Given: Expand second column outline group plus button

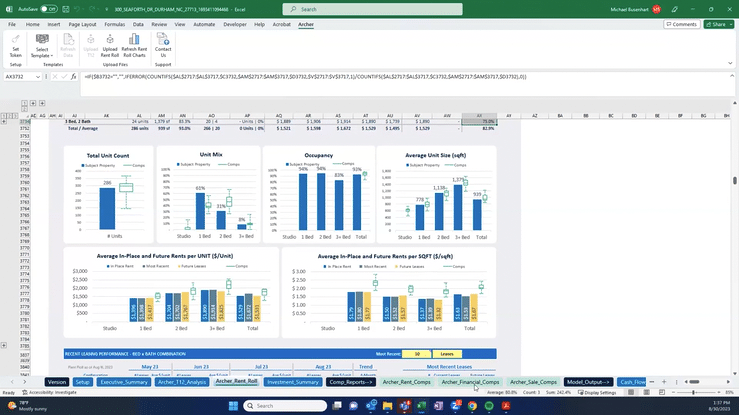Looking at the screenshot, I should click(x=42, y=103).
